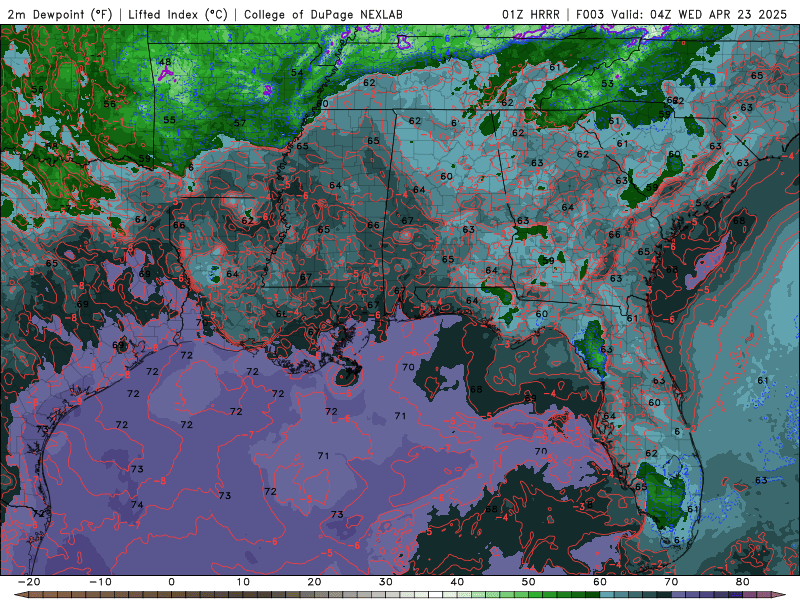
Task: Click the 10 label on the color scale
Action: (243, 582)
